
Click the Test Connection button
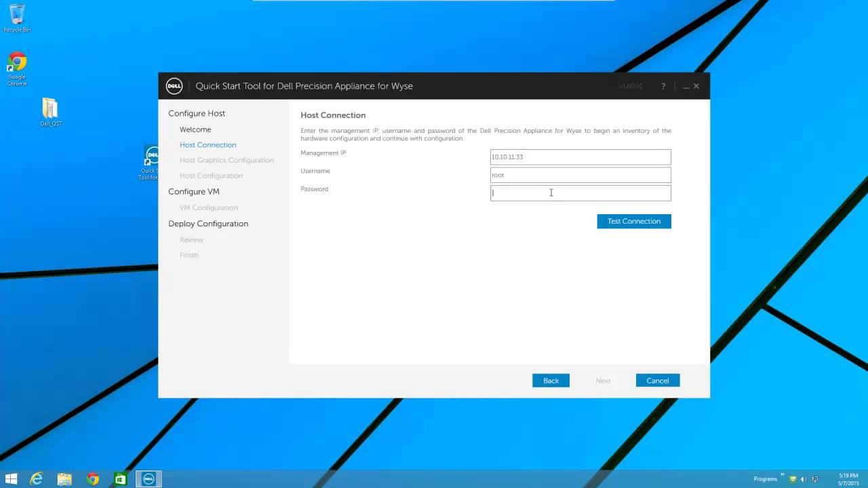click(x=634, y=222)
